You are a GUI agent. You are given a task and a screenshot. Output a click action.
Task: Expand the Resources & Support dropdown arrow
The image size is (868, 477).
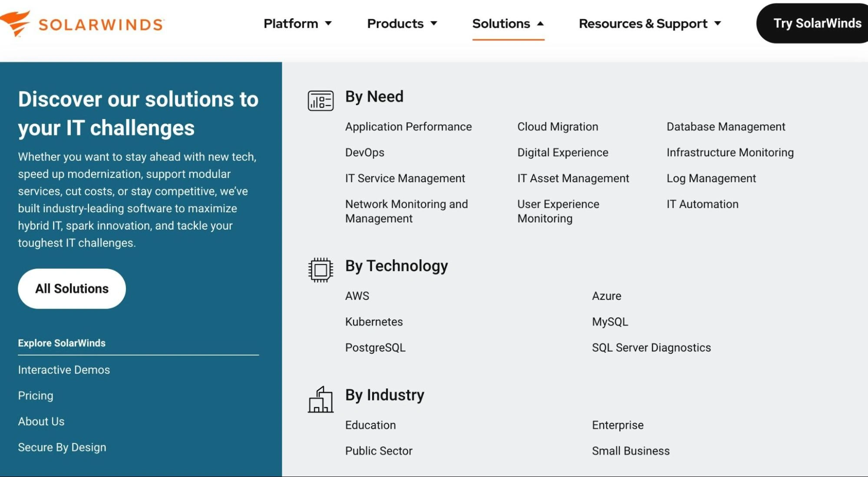point(717,23)
